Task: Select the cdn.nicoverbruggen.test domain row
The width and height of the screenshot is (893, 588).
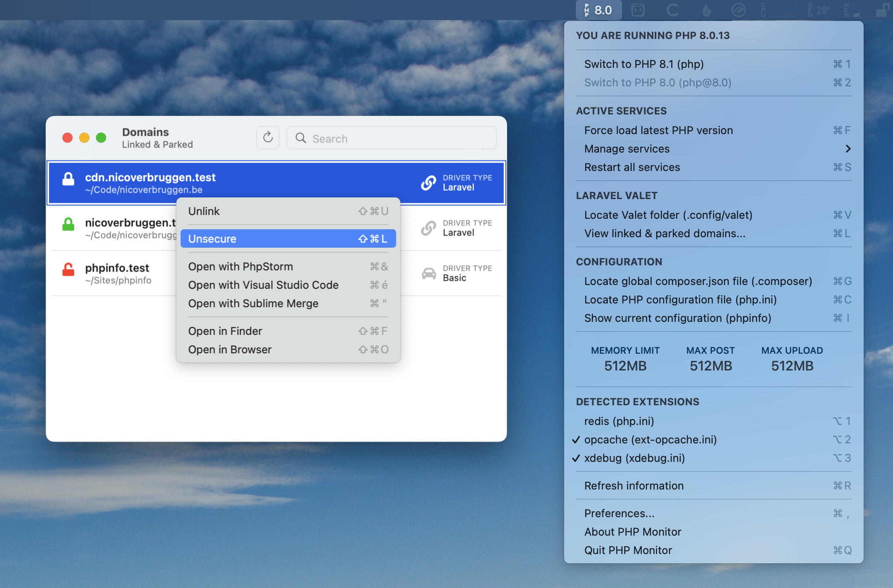Action: coord(276,183)
